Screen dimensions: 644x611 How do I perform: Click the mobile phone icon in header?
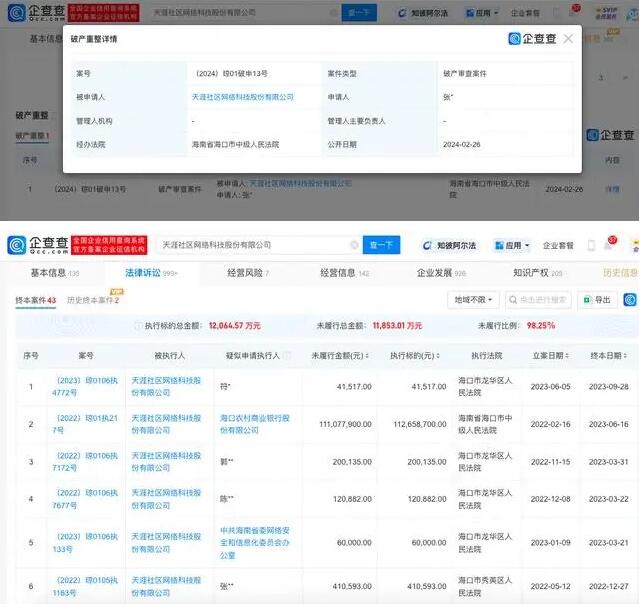591,245
